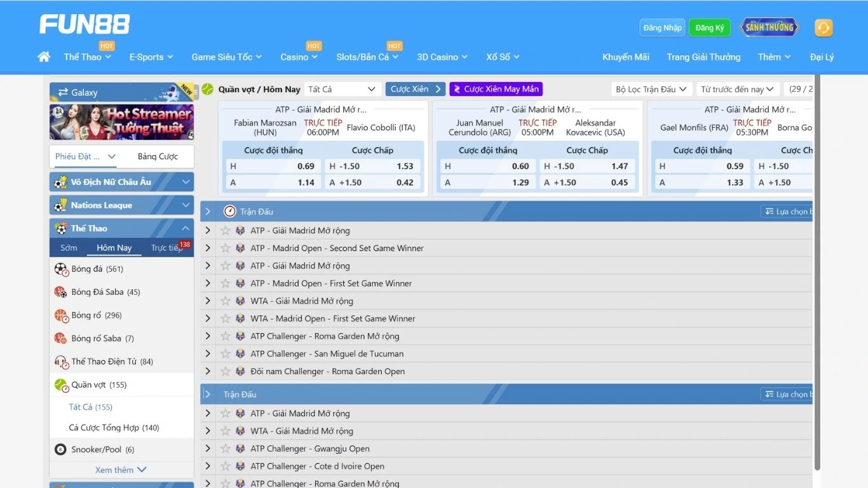The height and width of the screenshot is (488, 868).
Task: Click the Đăng Ký button
Action: (709, 28)
